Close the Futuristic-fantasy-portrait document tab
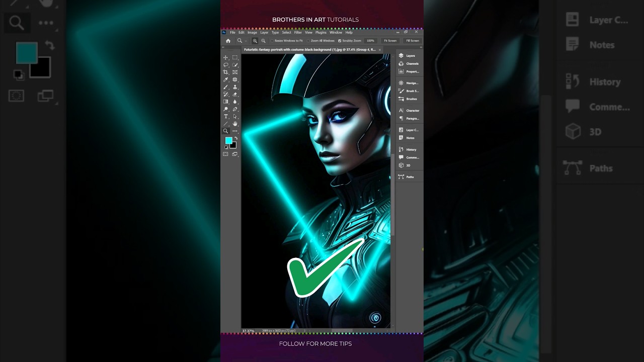Image resolution: width=644 pixels, height=362 pixels. (380, 50)
